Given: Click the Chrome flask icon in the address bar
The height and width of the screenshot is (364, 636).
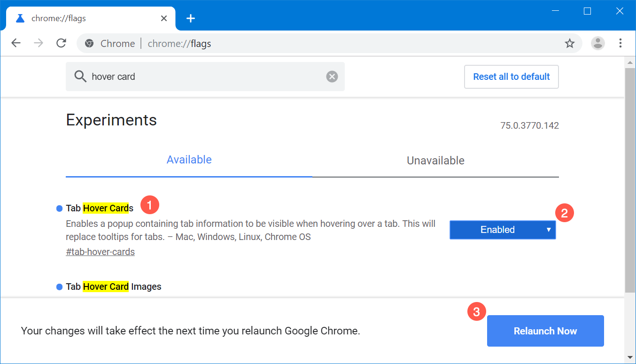Looking at the screenshot, I should [89, 43].
